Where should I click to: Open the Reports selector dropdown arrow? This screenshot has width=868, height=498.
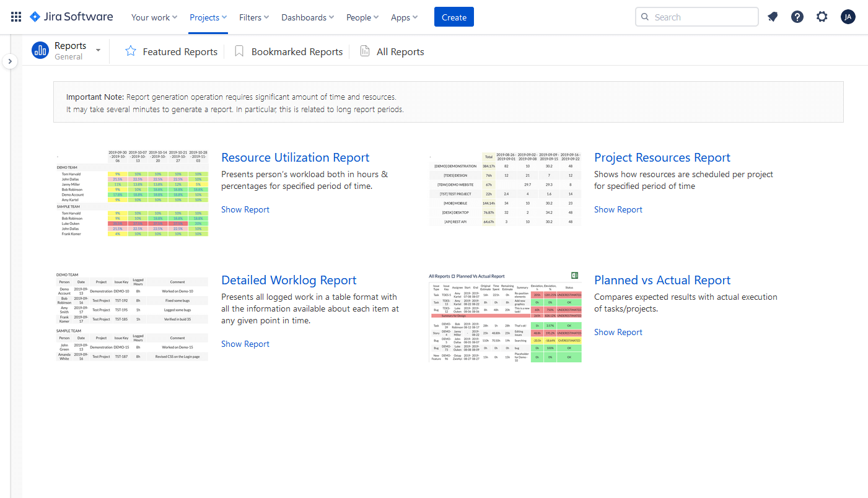point(98,50)
